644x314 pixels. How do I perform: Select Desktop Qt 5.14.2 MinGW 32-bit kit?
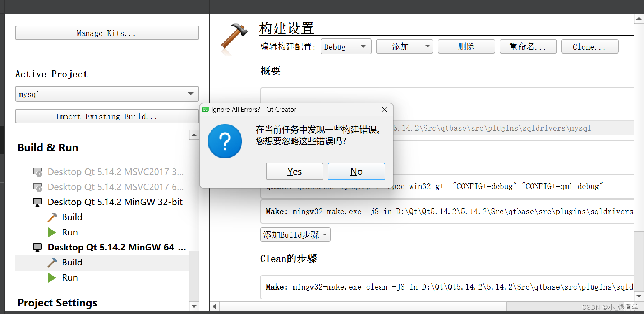[115, 202]
